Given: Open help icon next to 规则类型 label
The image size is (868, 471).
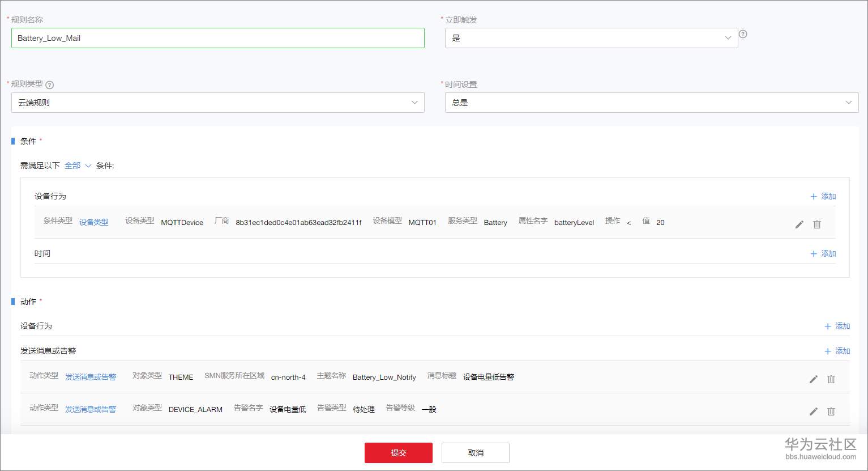Looking at the screenshot, I should 49,85.
